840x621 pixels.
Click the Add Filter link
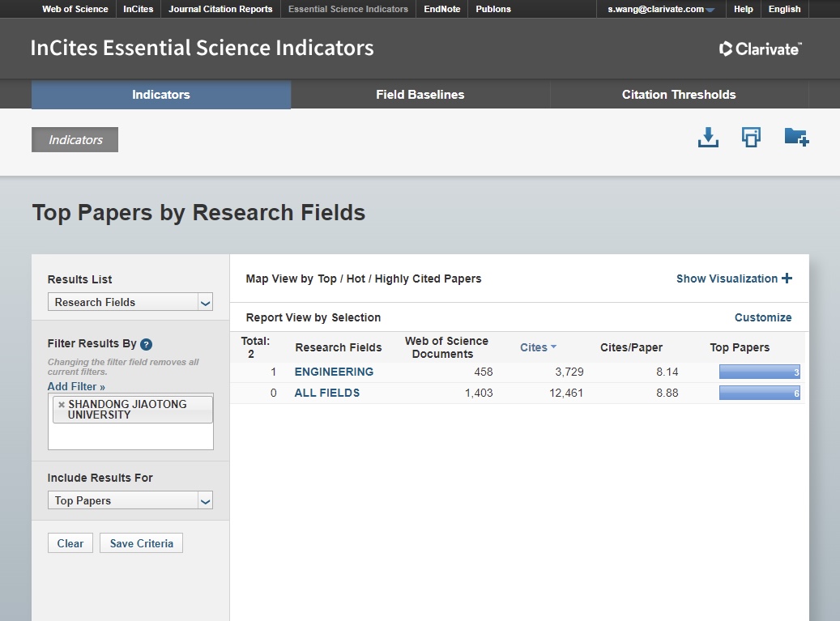coord(76,386)
